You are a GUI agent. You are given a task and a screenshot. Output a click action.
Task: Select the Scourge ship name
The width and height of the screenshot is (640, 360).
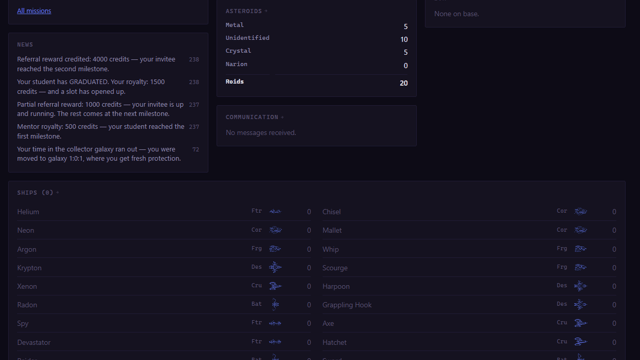tap(335, 268)
